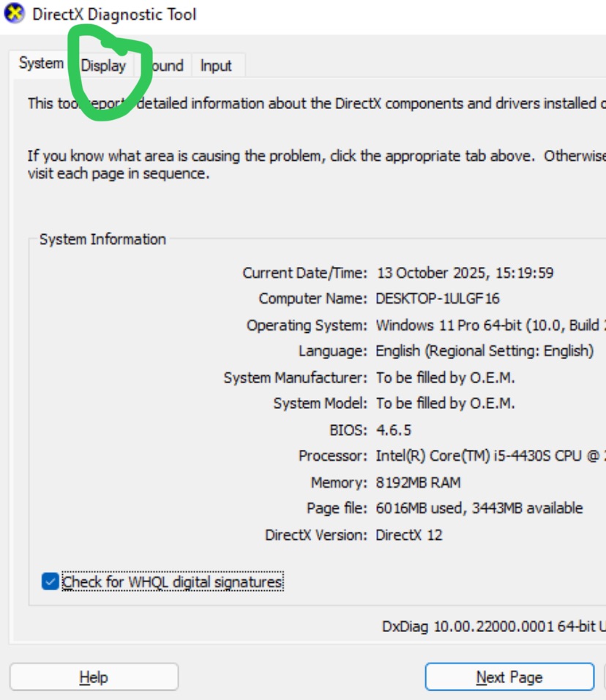This screenshot has height=700, width=606.
Task: Click the System Manufacturer label
Action: point(295,377)
